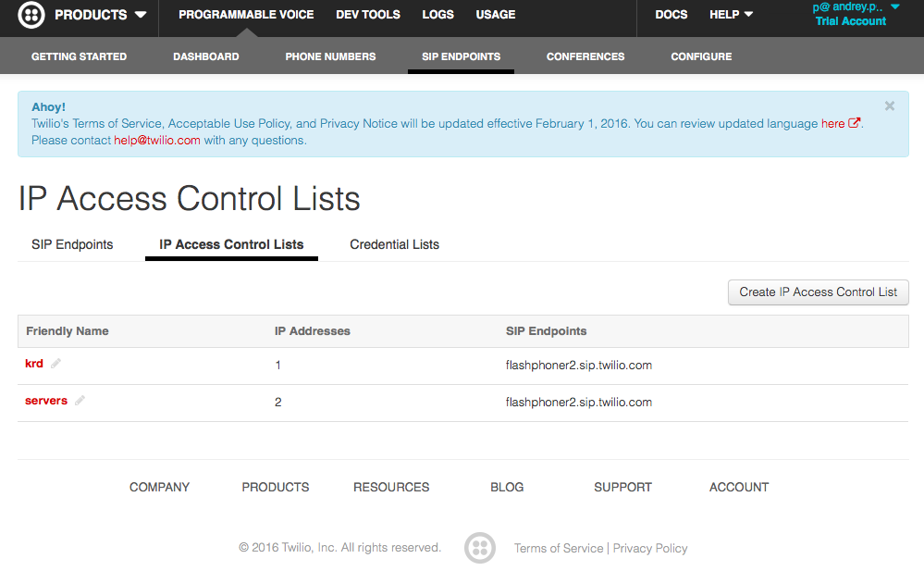The width and height of the screenshot is (924, 571).
Task: Open the krd access control list
Action: point(34,364)
